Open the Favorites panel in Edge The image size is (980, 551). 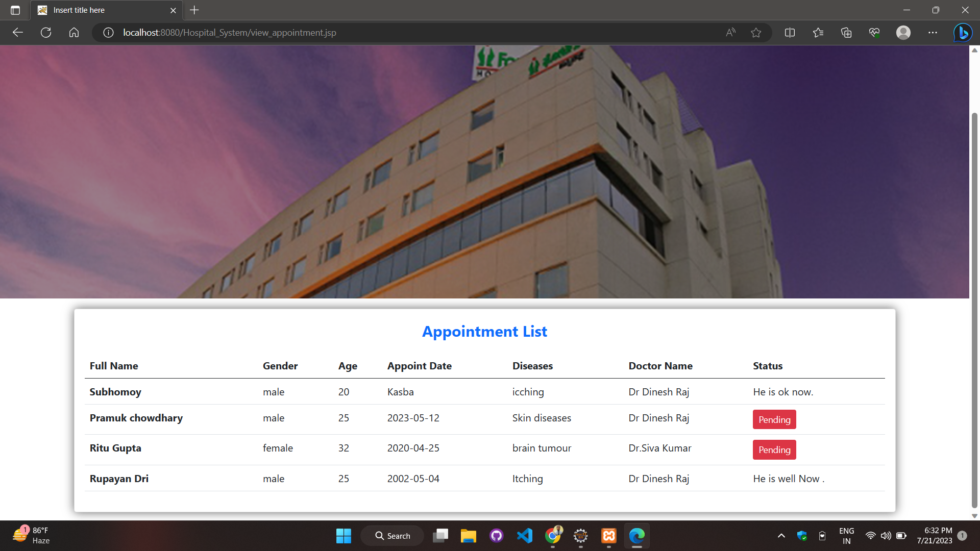(x=818, y=32)
